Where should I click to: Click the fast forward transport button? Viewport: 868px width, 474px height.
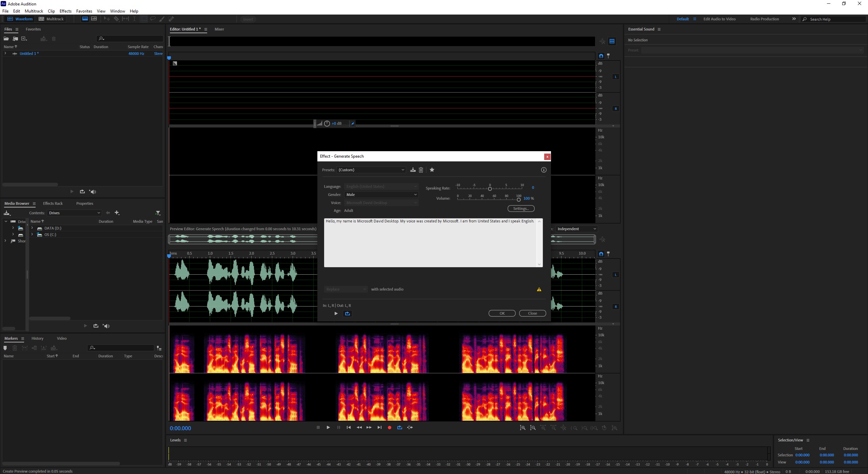369,428
